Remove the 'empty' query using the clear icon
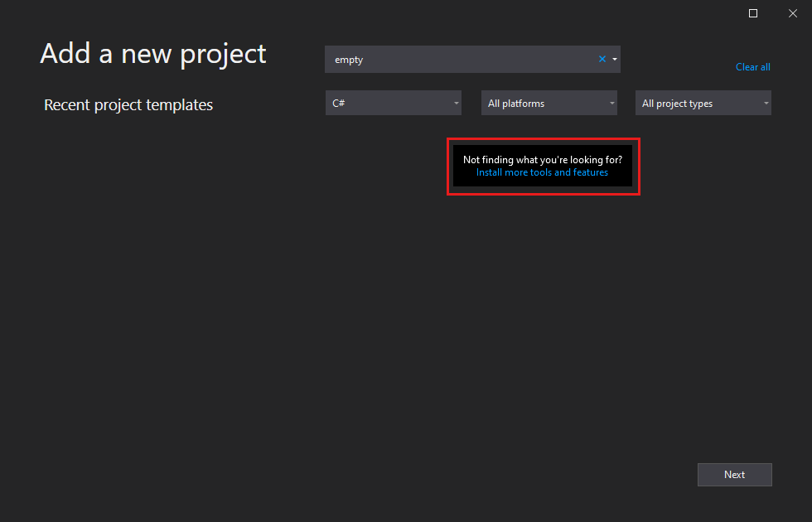The image size is (812, 522). tap(602, 59)
